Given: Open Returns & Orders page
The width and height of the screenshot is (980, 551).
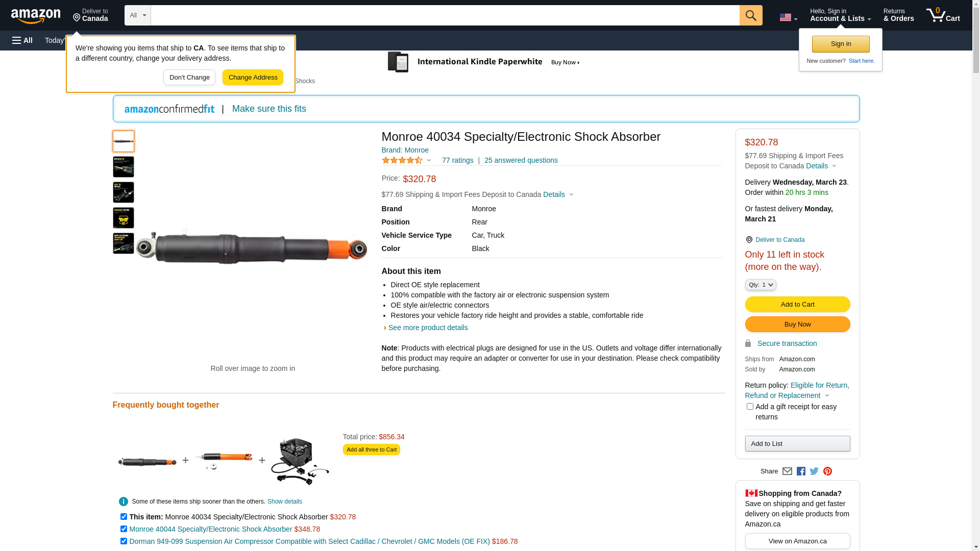Looking at the screenshot, I should tap(898, 15).
